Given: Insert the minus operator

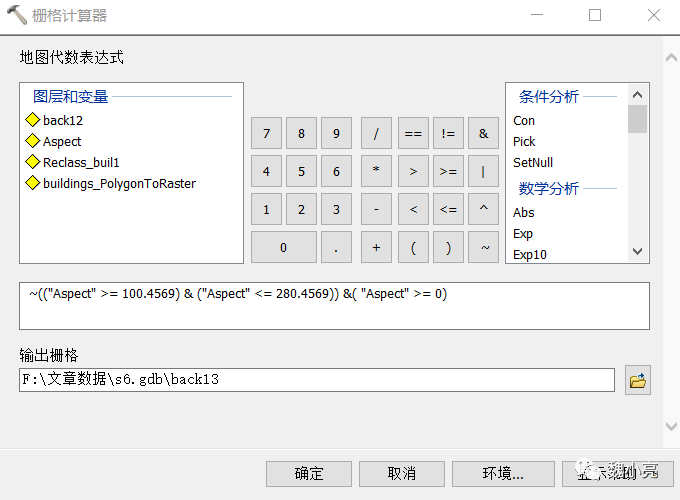Looking at the screenshot, I should click(376, 209).
